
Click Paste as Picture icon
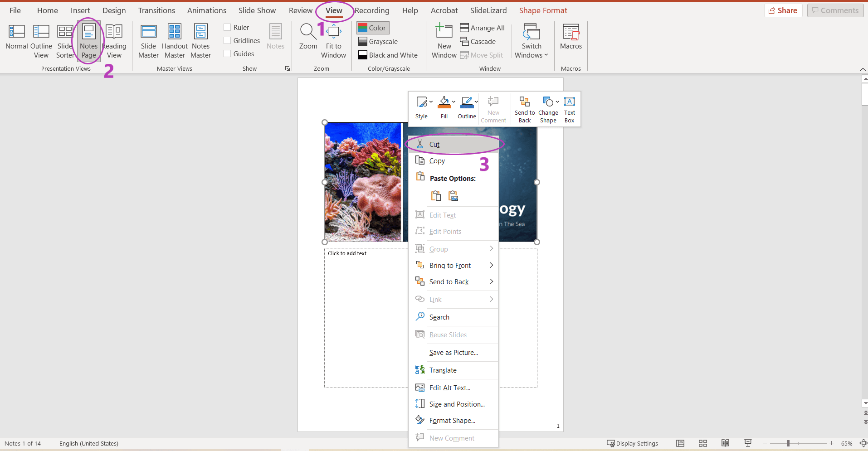coord(453,196)
